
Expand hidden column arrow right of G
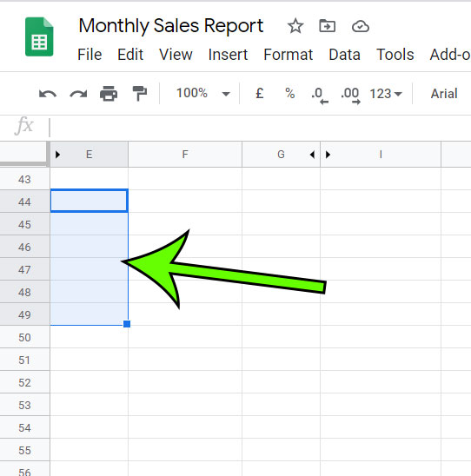click(x=312, y=155)
